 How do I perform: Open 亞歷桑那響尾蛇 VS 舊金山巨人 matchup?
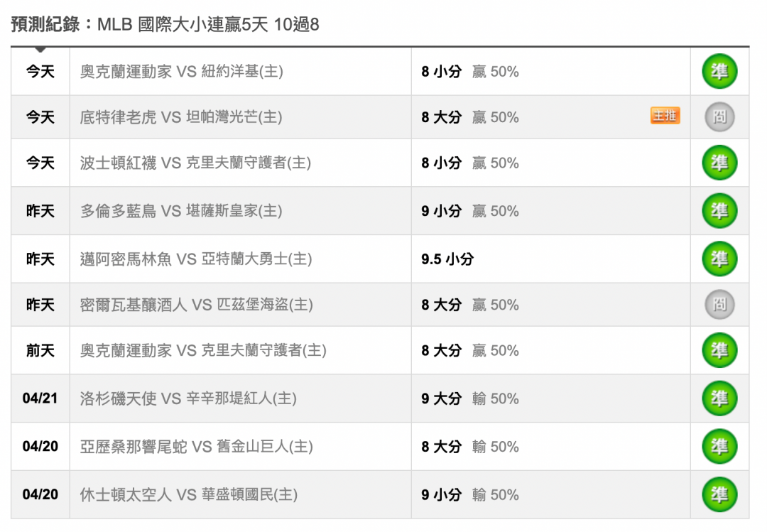(196, 446)
